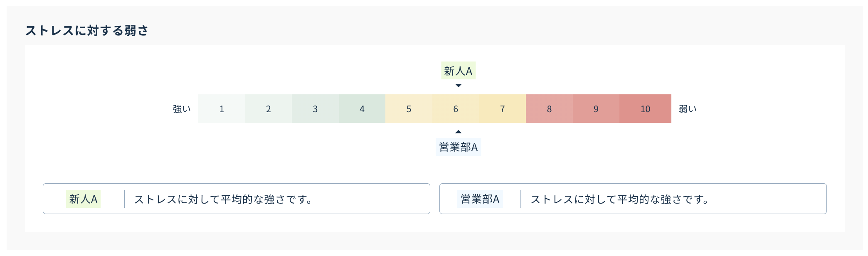Viewport: 868px width, 256px height.
Task: Click the 営業部A tag in description box
Action: pos(480,199)
